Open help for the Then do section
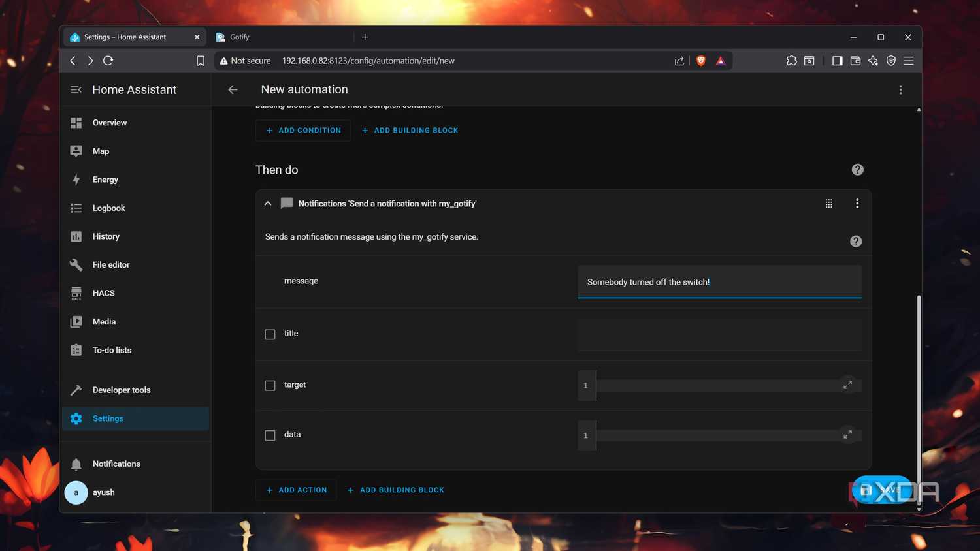Screen dimensions: 980x551 858,170
